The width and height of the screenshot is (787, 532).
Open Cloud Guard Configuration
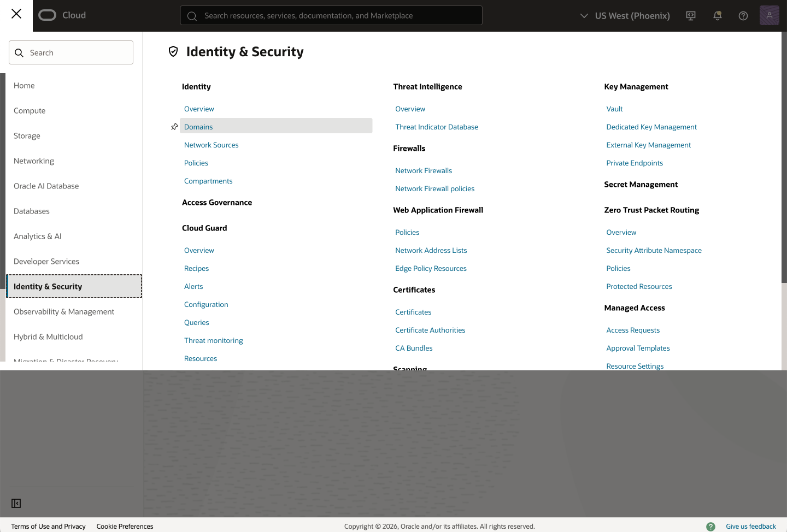click(206, 305)
